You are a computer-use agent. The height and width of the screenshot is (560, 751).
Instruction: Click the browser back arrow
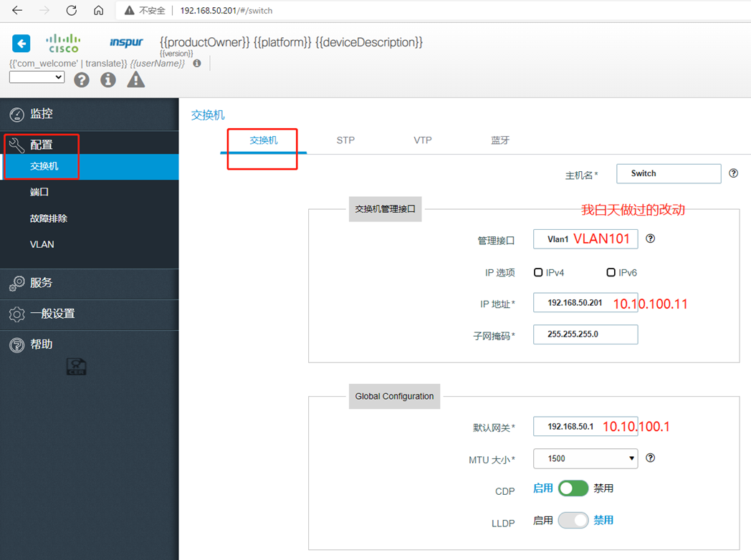(17, 10)
